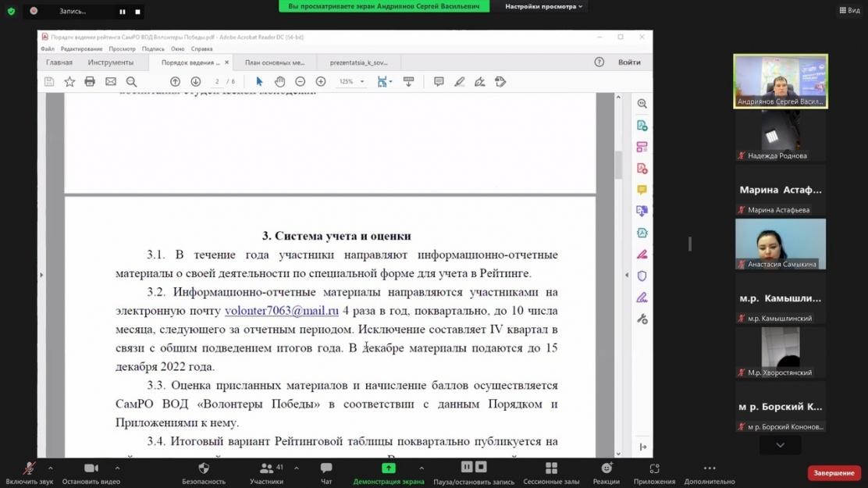Open the 125% zoom level dropdown
Screen dimensions: 868x488
(x=361, y=82)
